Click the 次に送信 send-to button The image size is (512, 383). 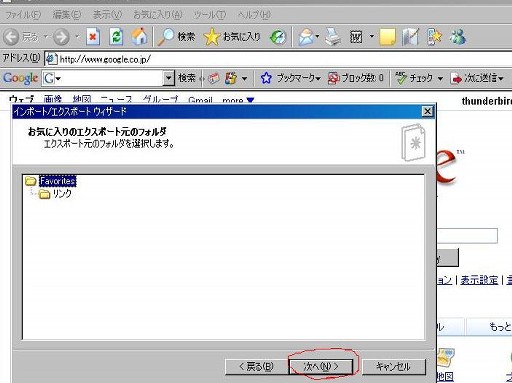477,78
